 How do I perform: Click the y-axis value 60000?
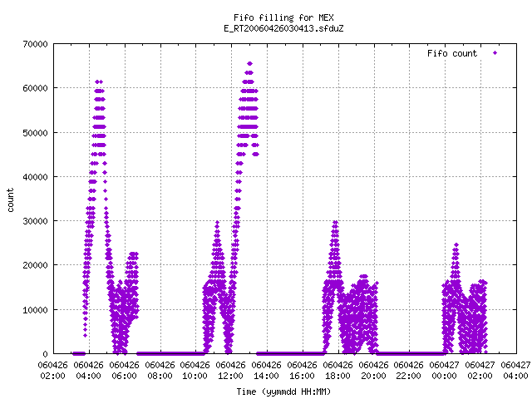(x=35, y=88)
